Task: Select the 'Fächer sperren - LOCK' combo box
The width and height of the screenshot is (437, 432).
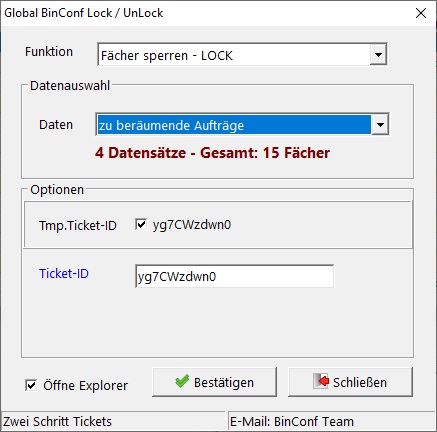Action: pos(242,55)
